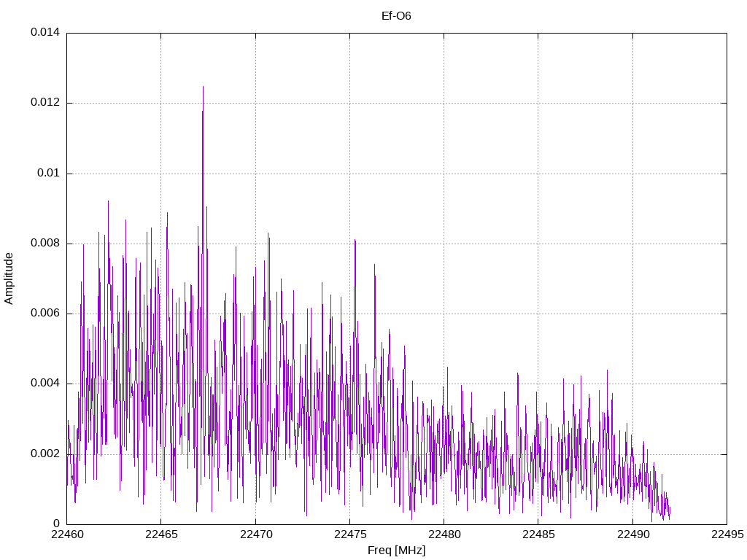Click the 0.012 y-axis tick label
This screenshot has height=560, width=747.
click(45, 102)
